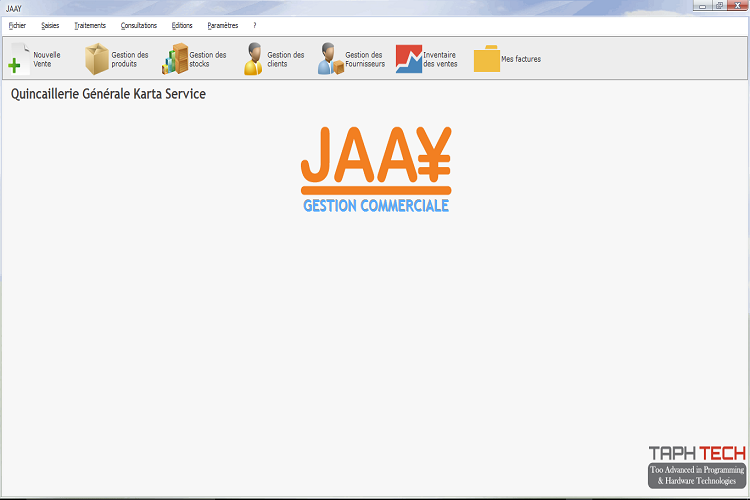Click the Editions menu
750x500 pixels.
182,25
